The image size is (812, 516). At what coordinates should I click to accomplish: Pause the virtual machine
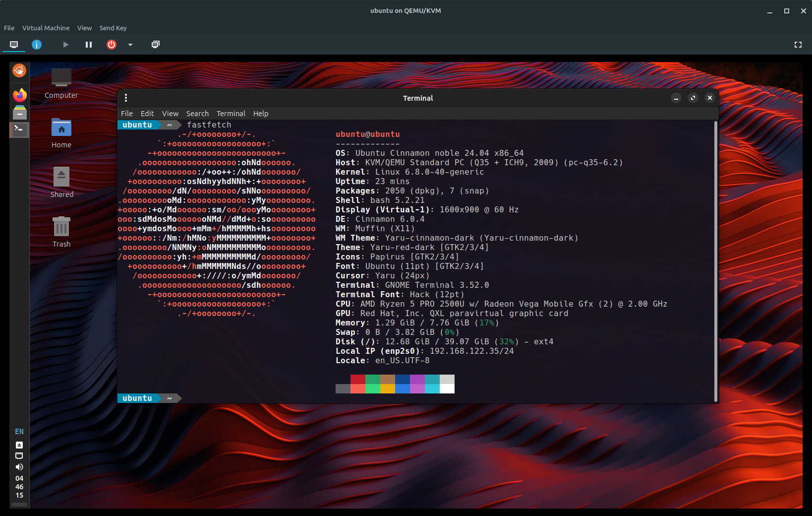[x=89, y=45]
